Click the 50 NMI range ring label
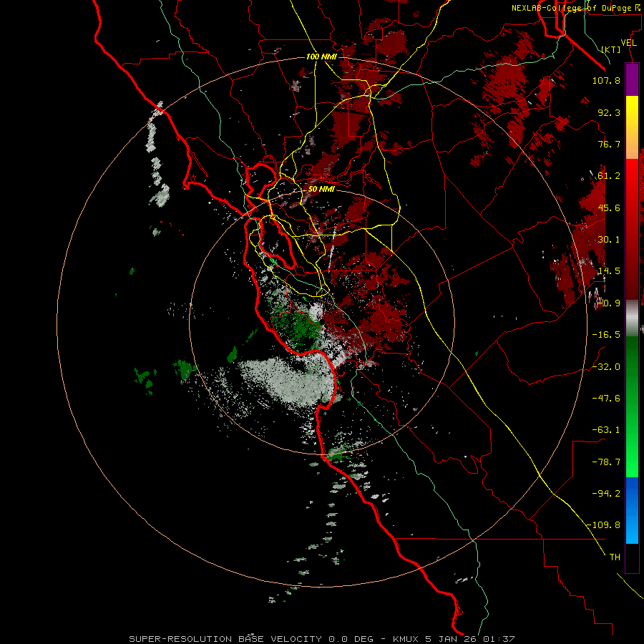This screenshot has width=644, height=644. [x=321, y=189]
